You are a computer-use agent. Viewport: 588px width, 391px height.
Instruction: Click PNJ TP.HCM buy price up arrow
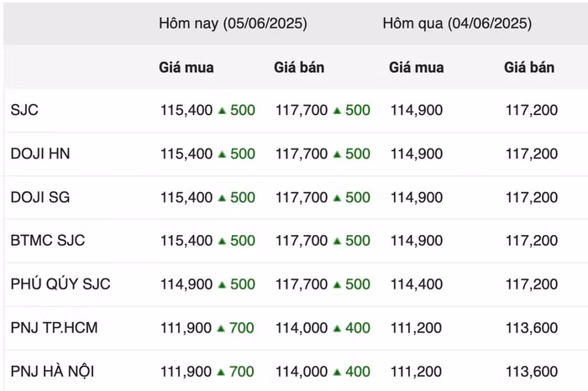pos(223,328)
